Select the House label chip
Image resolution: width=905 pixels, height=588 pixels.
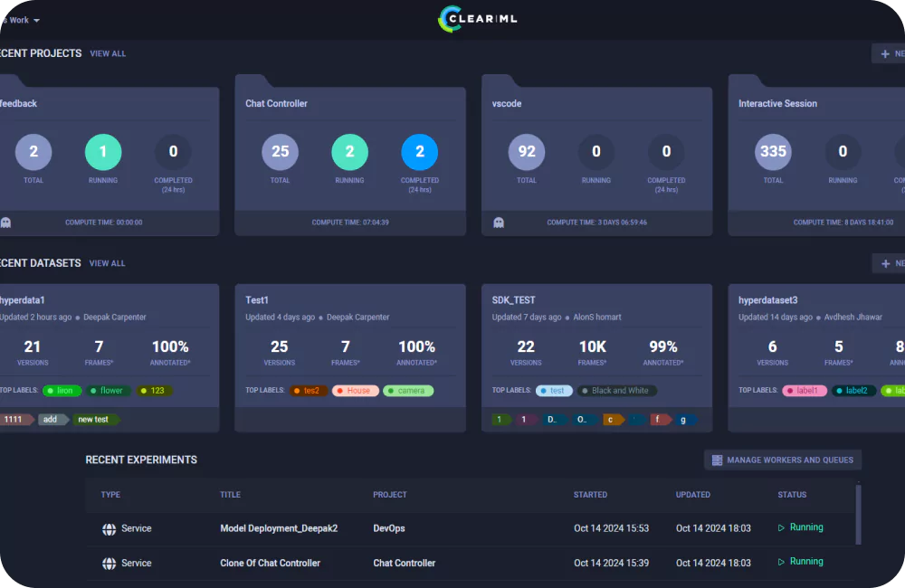click(356, 391)
